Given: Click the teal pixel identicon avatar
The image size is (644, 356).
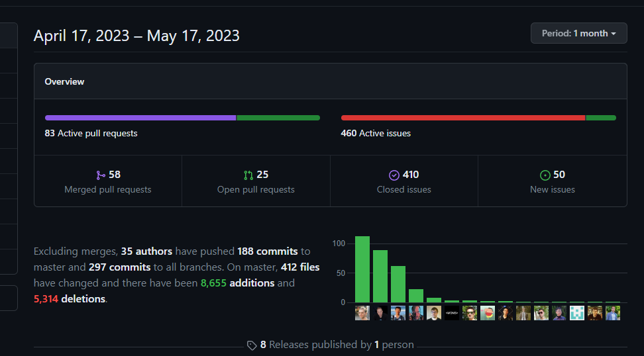Looking at the screenshot, I should [577, 313].
